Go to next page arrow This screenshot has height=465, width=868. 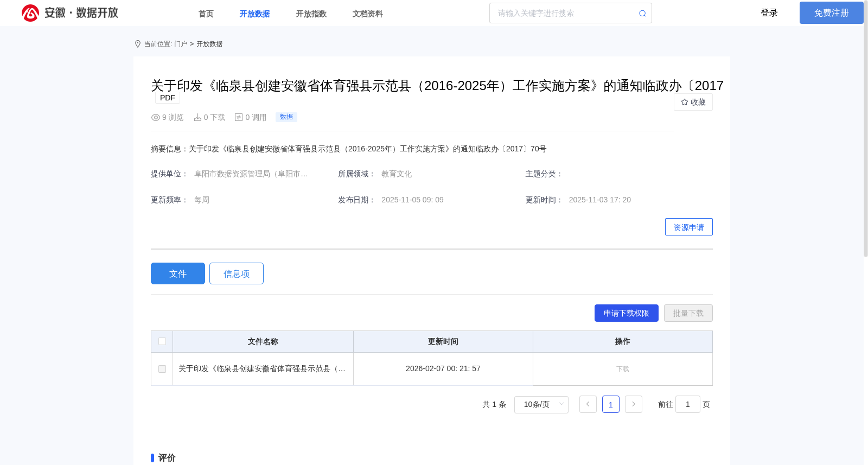(x=634, y=404)
